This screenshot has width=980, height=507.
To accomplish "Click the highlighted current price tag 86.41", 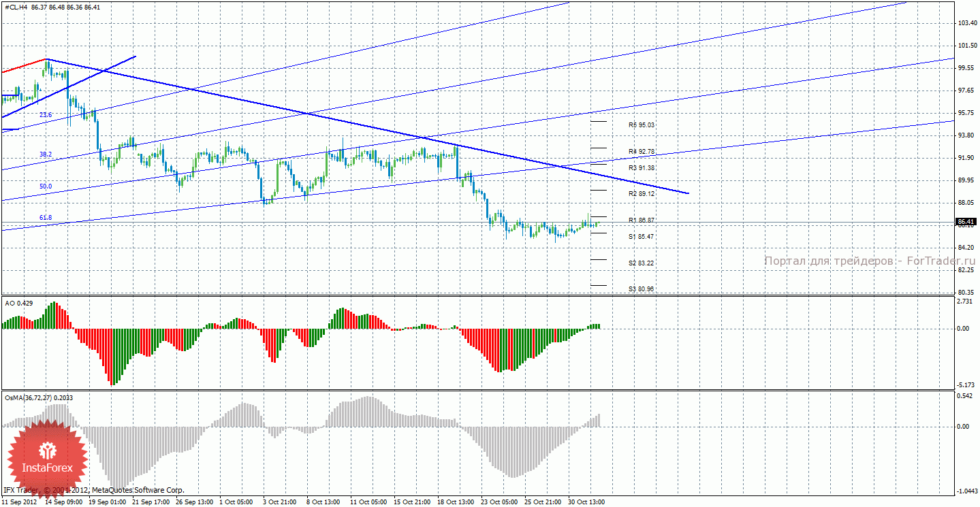I will pyautogui.click(x=966, y=221).
